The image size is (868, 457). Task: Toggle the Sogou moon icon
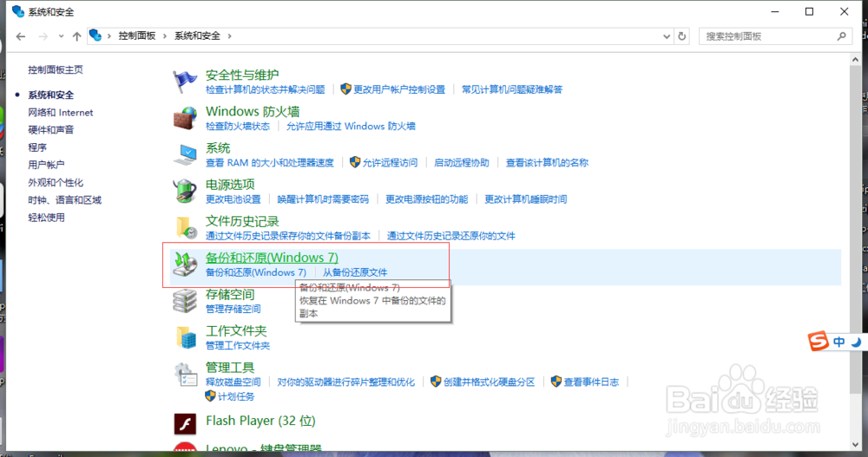pyautogui.click(x=857, y=342)
